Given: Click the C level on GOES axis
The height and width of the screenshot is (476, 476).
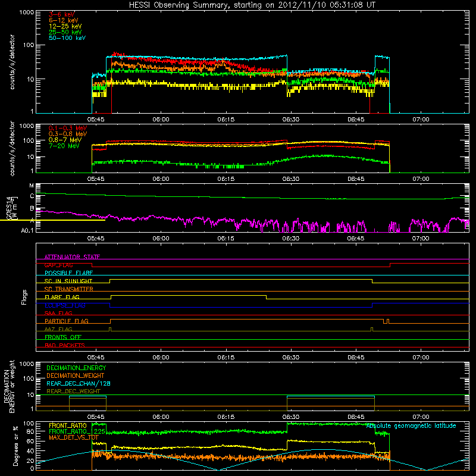Looking at the screenshot, I should (x=32, y=196).
